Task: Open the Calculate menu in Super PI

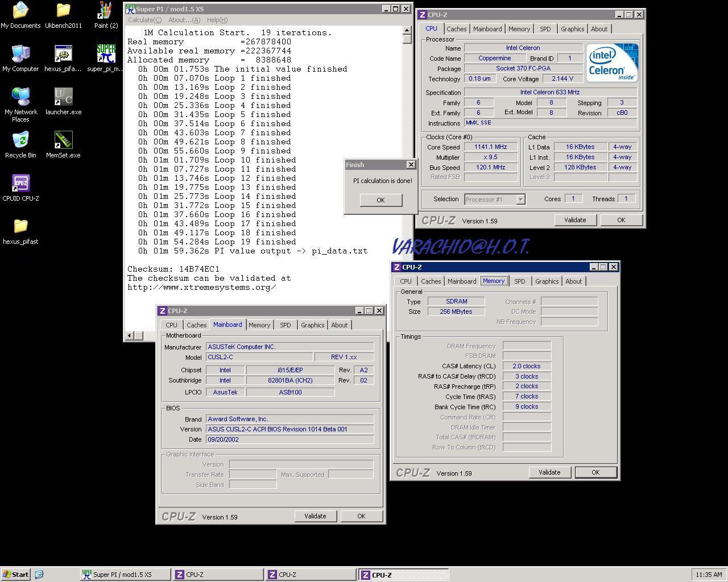Action: [144, 20]
